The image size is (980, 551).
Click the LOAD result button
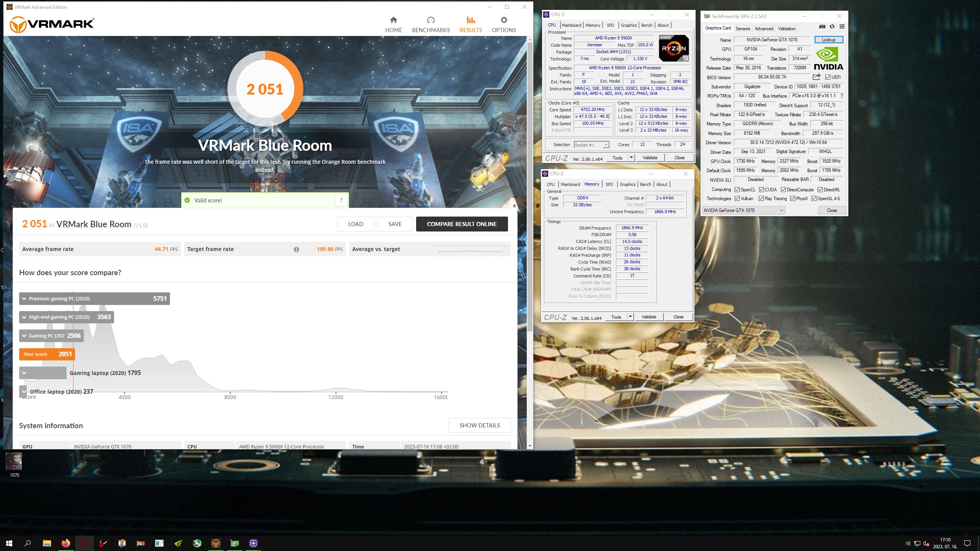point(356,224)
